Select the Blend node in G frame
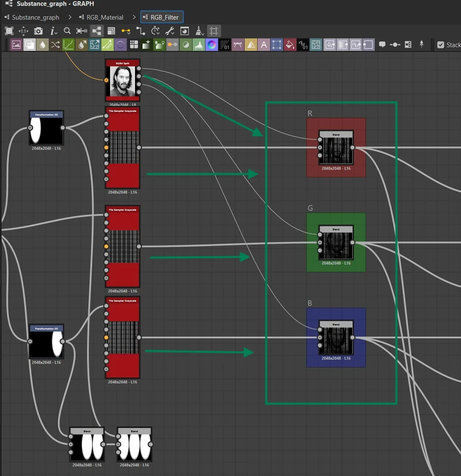Viewport: 461px width, 476px height. pos(336,242)
